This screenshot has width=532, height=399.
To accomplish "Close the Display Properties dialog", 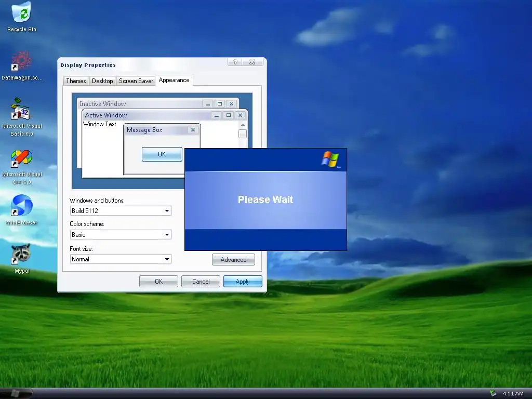I will pyautogui.click(x=252, y=62).
